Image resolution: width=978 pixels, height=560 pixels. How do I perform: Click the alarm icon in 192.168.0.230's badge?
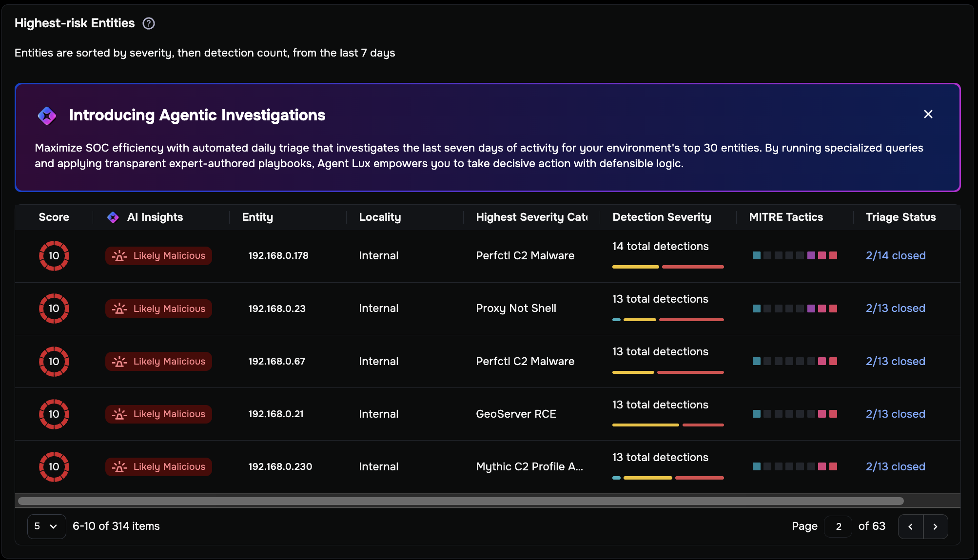(119, 467)
